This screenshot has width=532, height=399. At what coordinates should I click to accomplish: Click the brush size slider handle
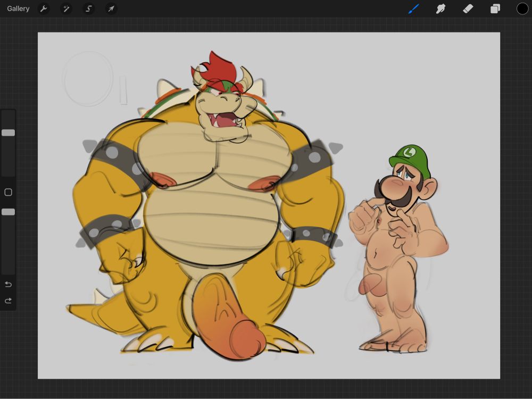click(x=8, y=132)
